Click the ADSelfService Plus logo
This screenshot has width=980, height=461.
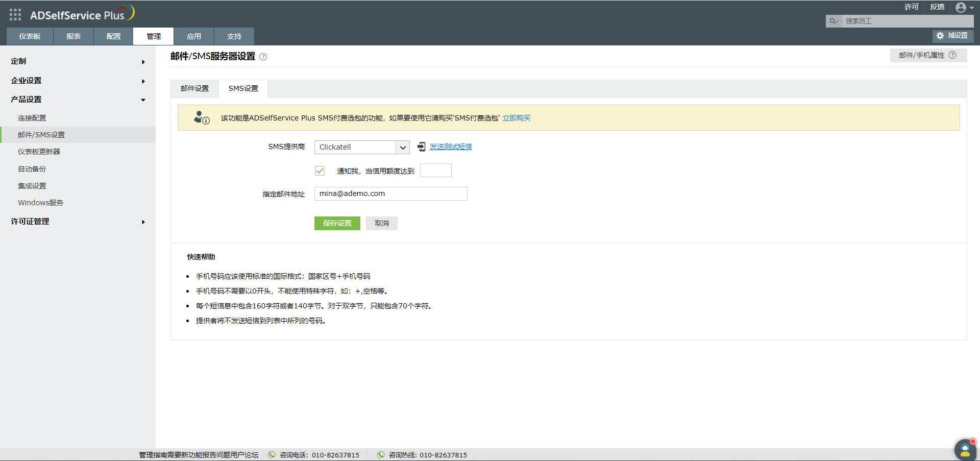click(82, 14)
